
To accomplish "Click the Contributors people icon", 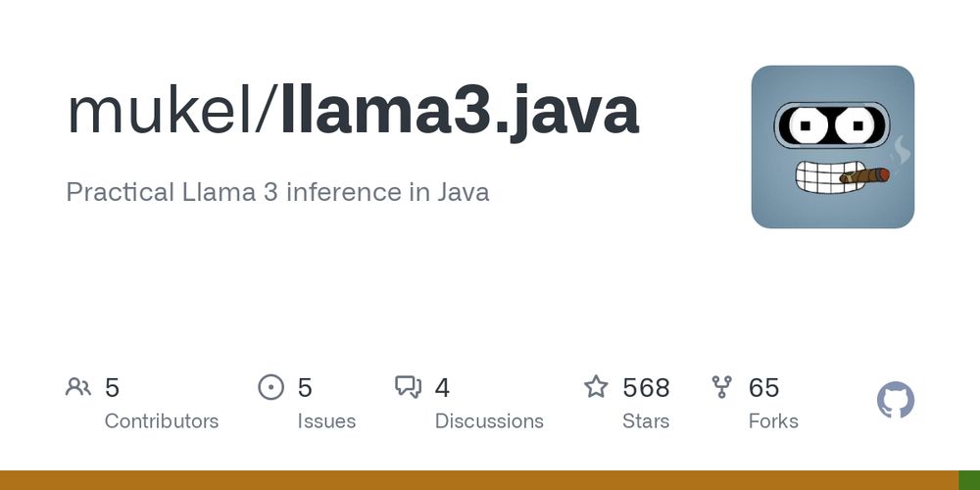I will click(78, 387).
